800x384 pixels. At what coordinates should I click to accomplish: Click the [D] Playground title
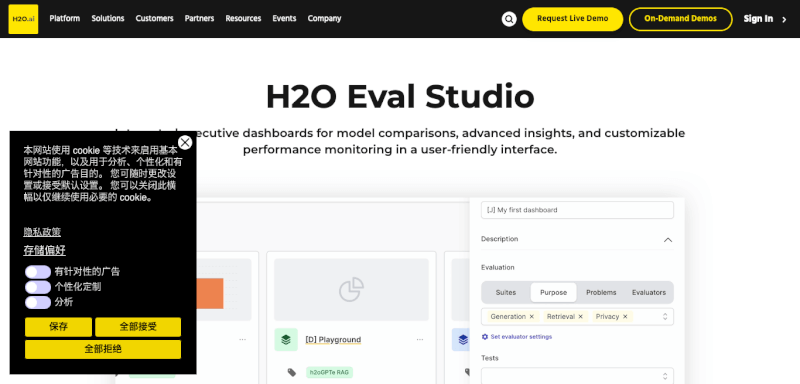tap(333, 340)
